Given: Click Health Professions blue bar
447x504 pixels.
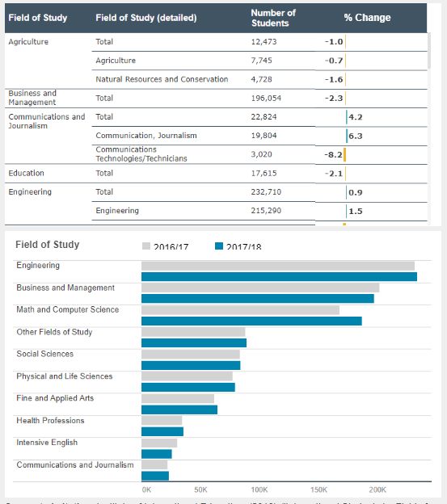Looking at the screenshot, I should (x=162, y=431).
